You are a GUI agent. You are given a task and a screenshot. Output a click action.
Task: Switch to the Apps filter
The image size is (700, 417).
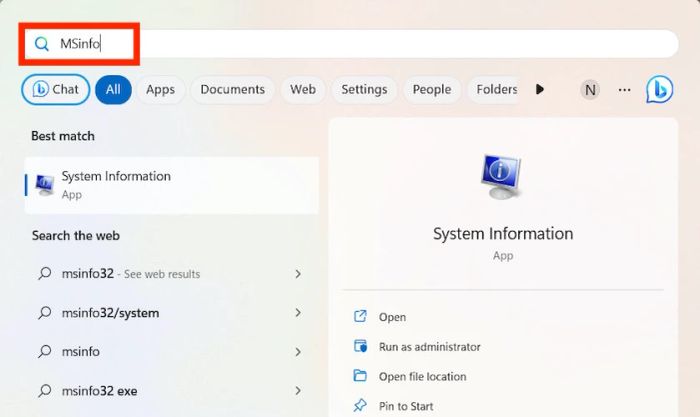(160, 89)
